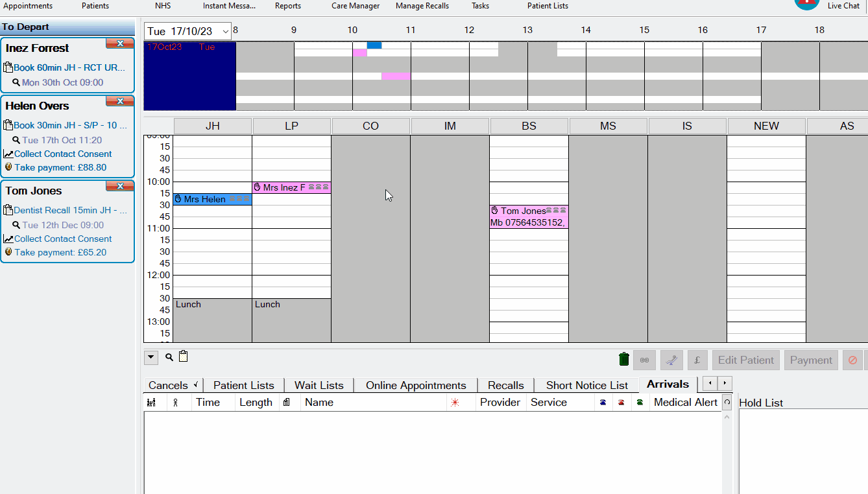Screen dimensions: 868x494
Task: Close the Inez Forrest departure card
Action: coord(120,43)
